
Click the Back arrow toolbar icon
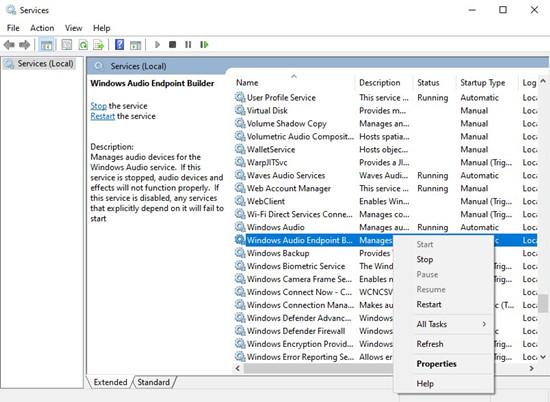[x=9, y=45]
